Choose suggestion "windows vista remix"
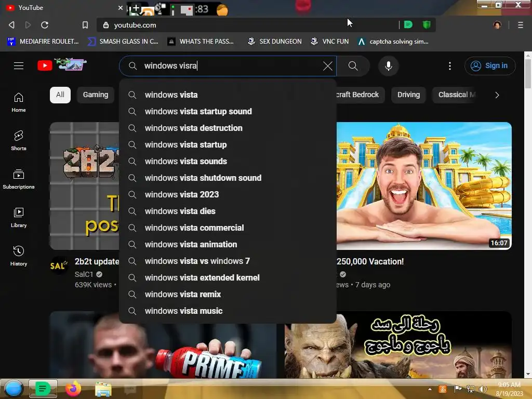 [x=228, y=294]
